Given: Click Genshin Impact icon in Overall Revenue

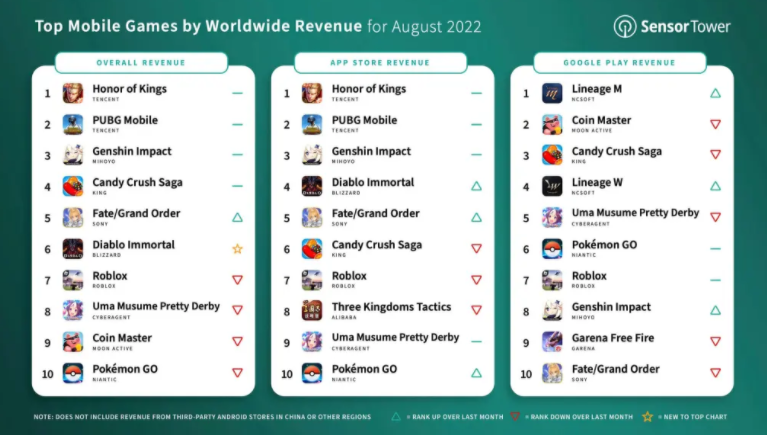Looking at the screenshot, I should (x=73, y=155).
